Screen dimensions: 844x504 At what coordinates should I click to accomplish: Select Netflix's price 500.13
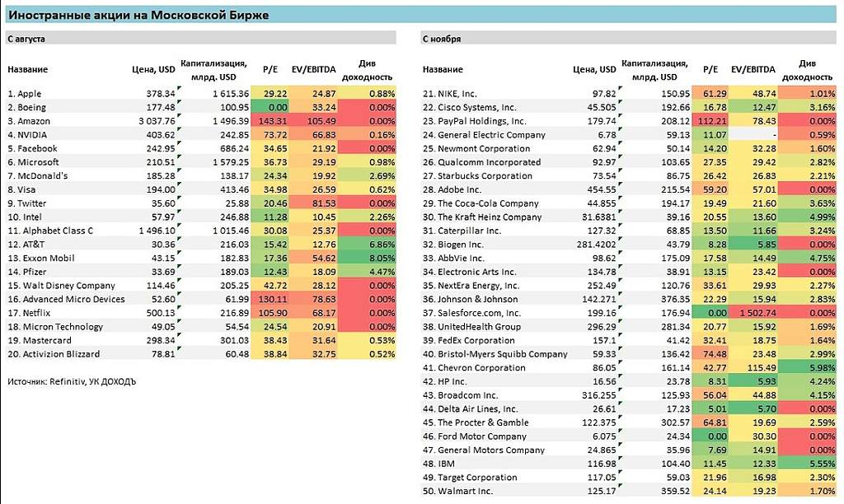[x=161, y=313]
